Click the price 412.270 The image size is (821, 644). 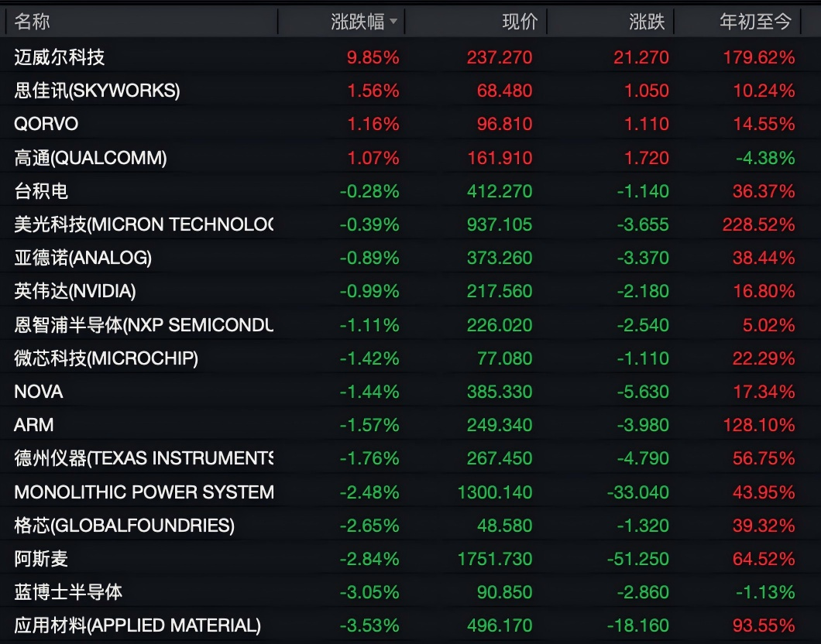pos(500,191)
